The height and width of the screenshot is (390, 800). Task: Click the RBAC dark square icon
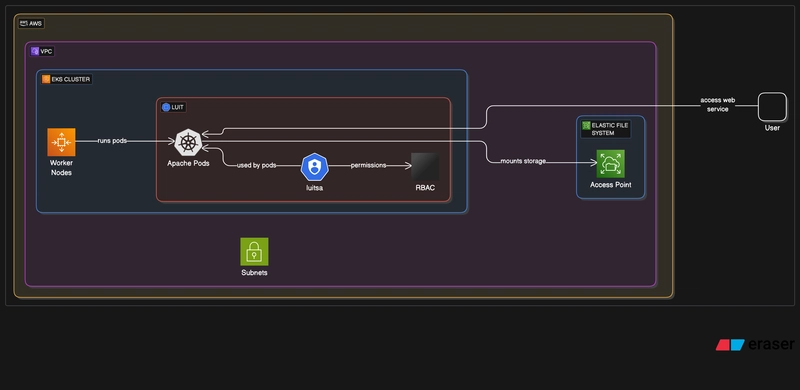point(425,166)
